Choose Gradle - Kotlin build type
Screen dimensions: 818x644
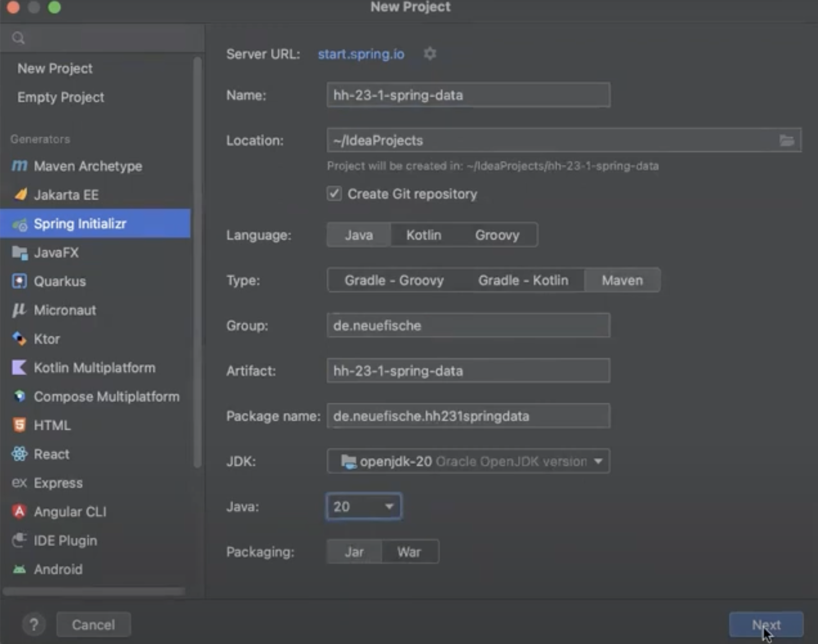pyautogui.click(x=523, y=280)
